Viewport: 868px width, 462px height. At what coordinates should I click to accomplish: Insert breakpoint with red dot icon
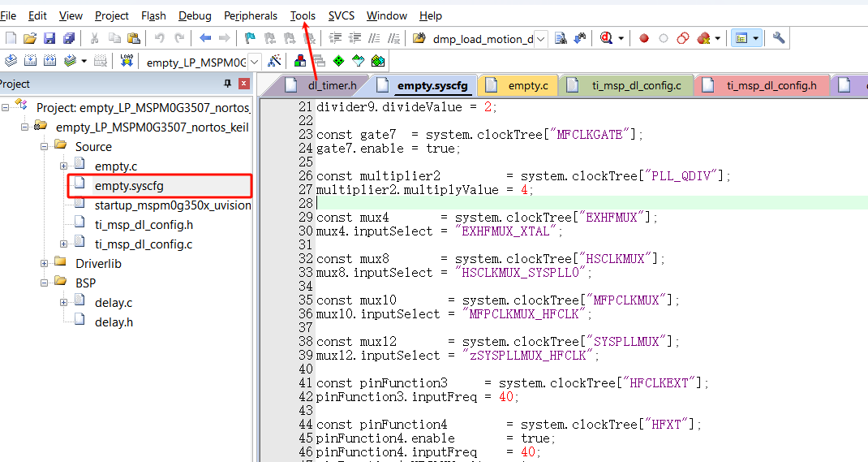click(x=644, y=38)
